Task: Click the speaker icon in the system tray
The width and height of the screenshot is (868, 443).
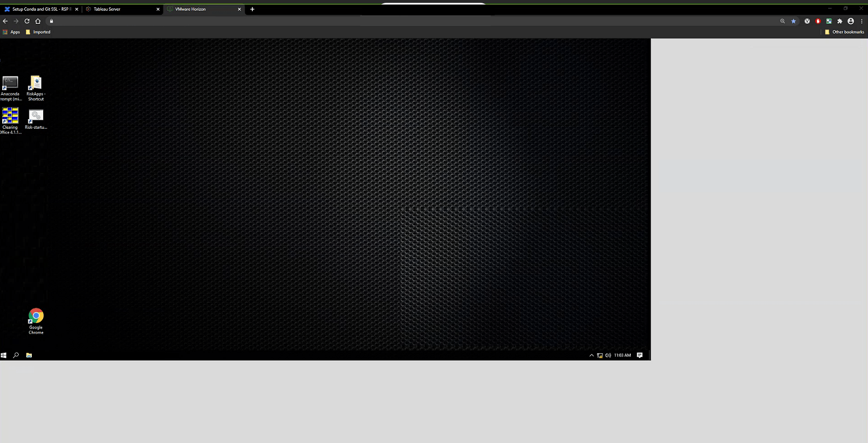Action: (x=608, y=355)
